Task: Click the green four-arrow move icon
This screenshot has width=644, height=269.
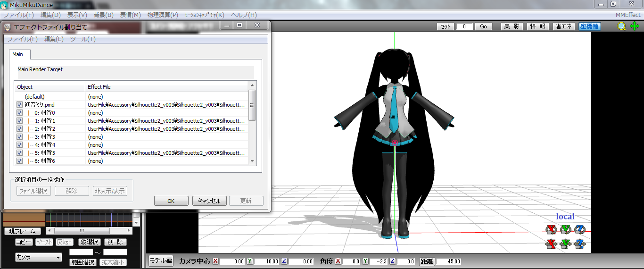Action: 634,26
